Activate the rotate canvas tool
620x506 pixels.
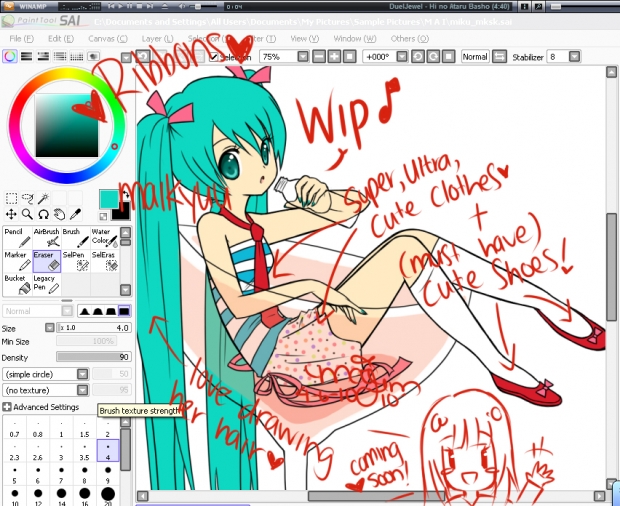tap(43, 214)
